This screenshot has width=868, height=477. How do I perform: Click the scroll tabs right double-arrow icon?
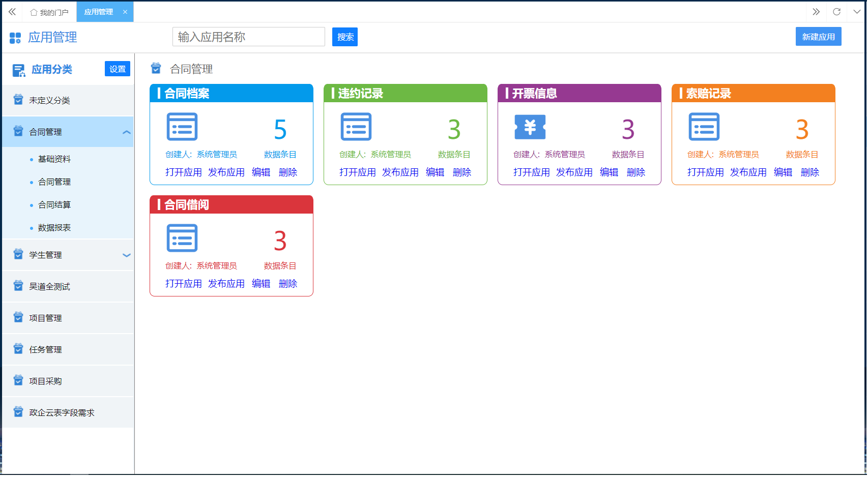tap(816, 12)
